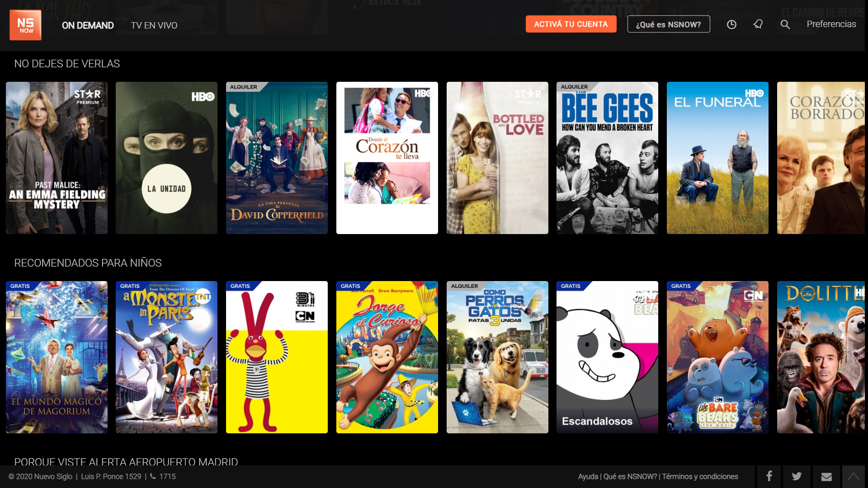
Task: Open the Bee Gees documentary poster
Action: pyautogui.click(x=607, y=158)
